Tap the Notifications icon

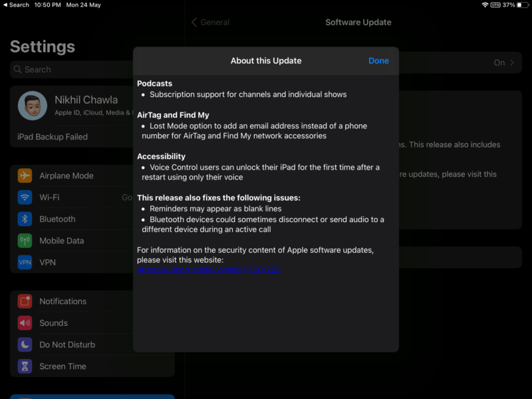(x=25, y=301)
